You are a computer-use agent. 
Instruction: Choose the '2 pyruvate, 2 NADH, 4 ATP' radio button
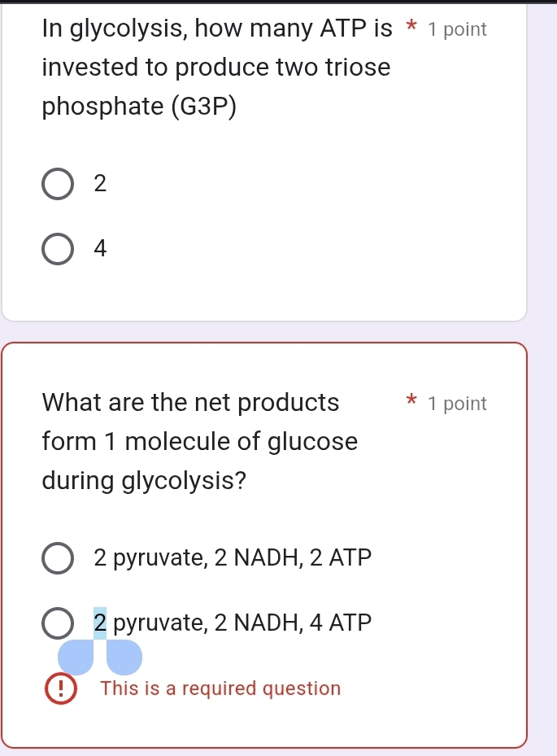pos(56,623)
